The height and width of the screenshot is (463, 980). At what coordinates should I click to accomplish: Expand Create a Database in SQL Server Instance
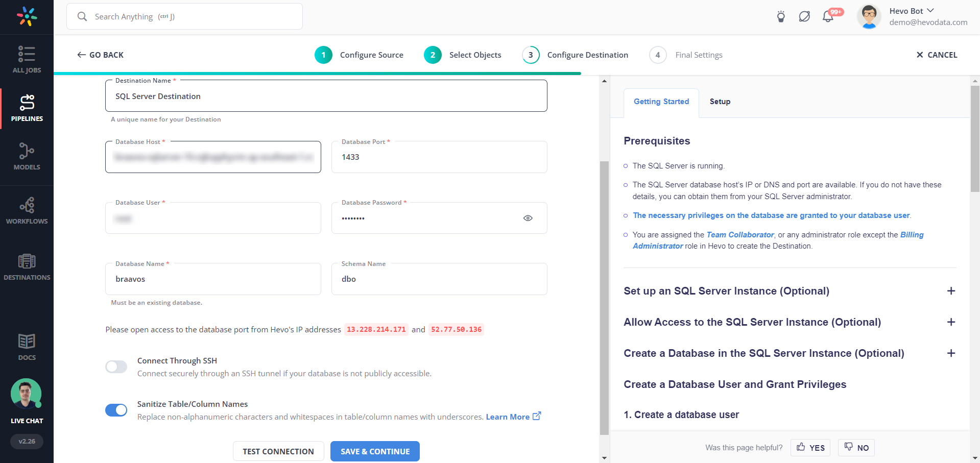(951, 353)
